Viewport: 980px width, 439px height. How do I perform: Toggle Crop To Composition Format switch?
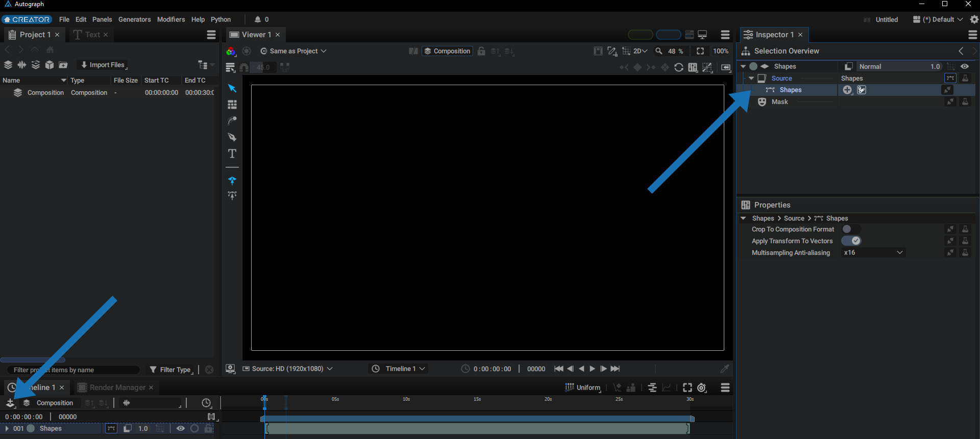coord(851,229)
